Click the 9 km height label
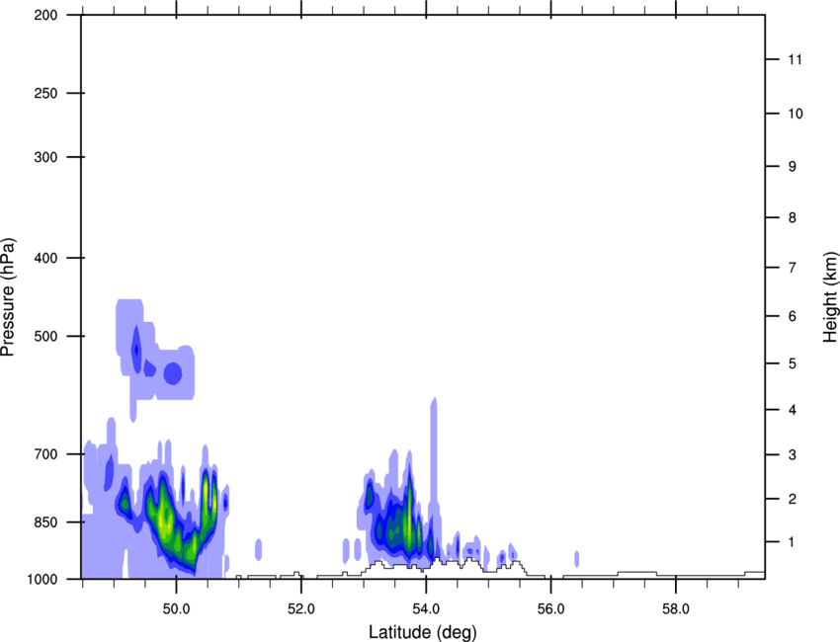Viewport: 840px width, 642px height. [x=793, y=167]
